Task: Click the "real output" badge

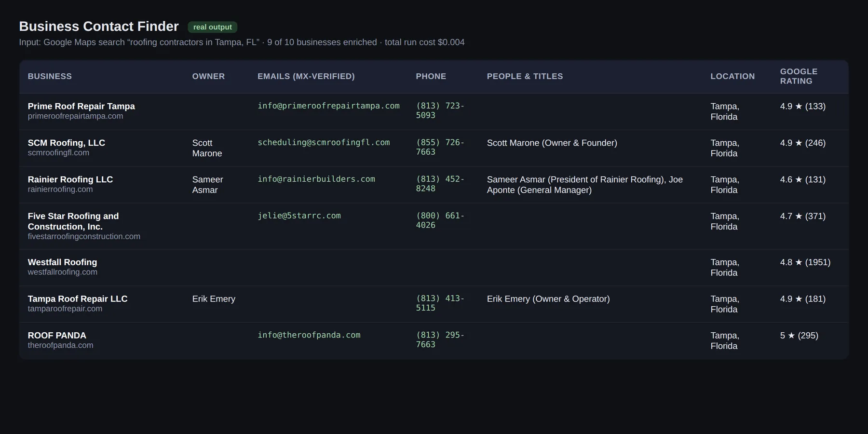Action: (x=213, y=27)
